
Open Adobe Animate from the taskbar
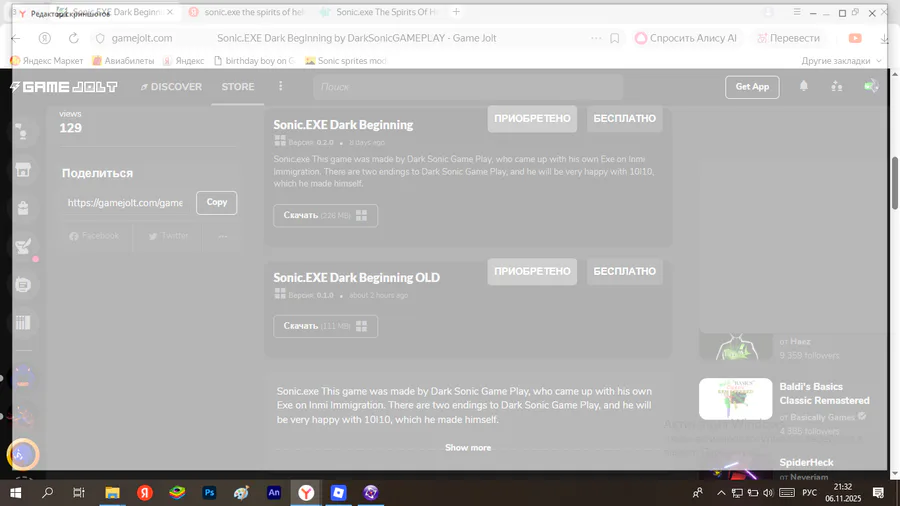click(274, 493)
